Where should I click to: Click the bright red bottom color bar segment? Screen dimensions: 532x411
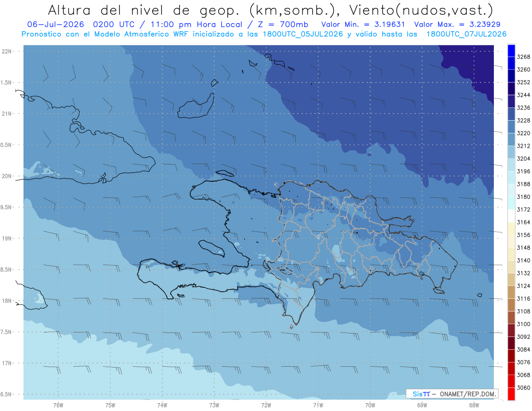(x=511, y=394)
